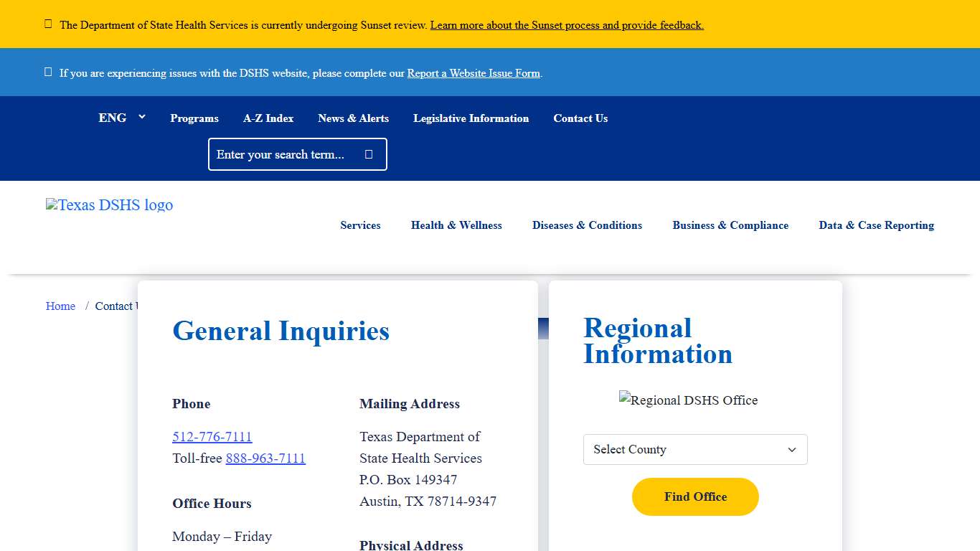The width and height of the screenshot is (980, 551).
Task: Expand the ENG language selector
Action: coord(121,118)
